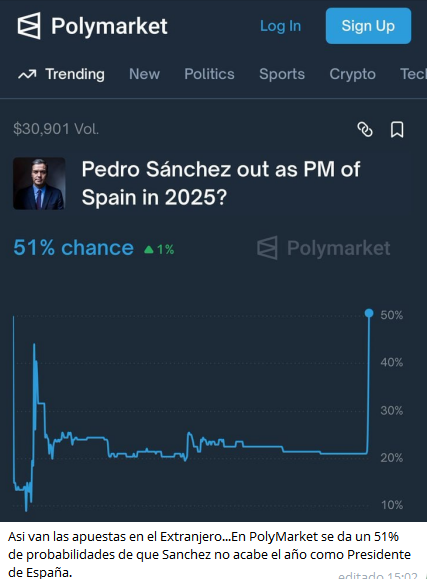The image size is (427, 579).
Task: Copy market link with chain icon
Action: 365,130
